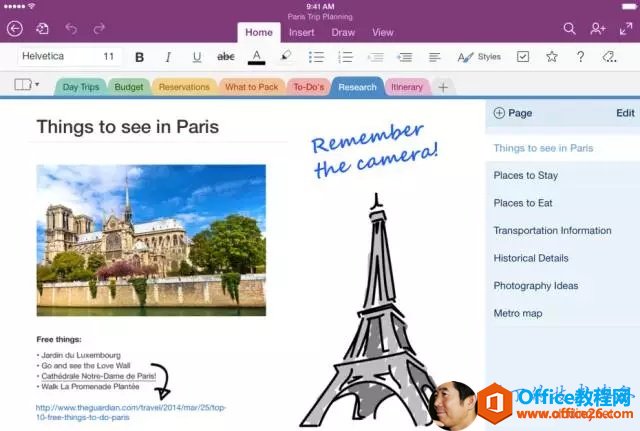Open the notebook section view dropdown
640x431 pixels.
point(27,84)
